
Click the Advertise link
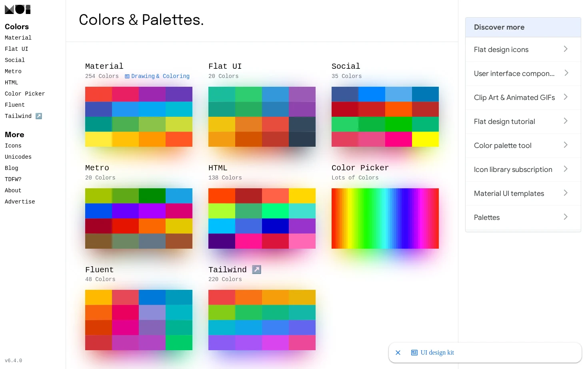pyautogui.click(x=20, y=201)
